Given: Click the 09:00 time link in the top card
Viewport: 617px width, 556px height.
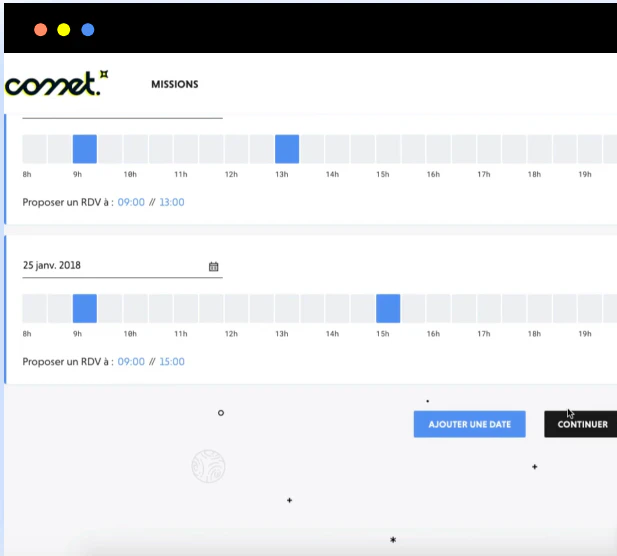Looking at the screenshot, I should pos(131,202).
